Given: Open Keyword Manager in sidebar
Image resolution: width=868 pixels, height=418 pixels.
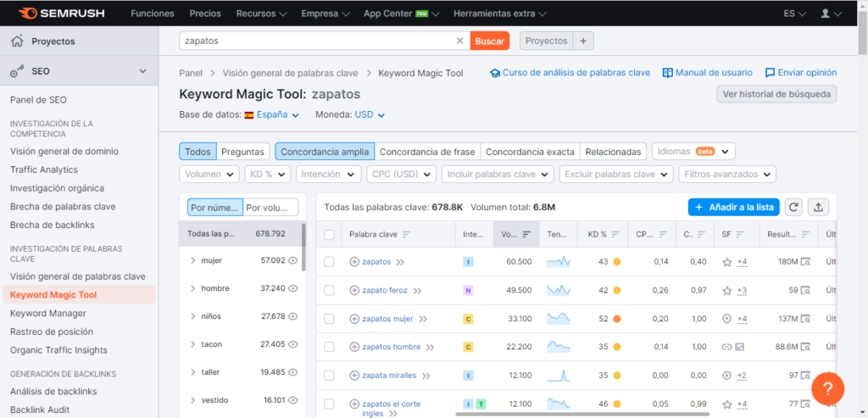Looking at the screenshot, I should click(48, 314).
